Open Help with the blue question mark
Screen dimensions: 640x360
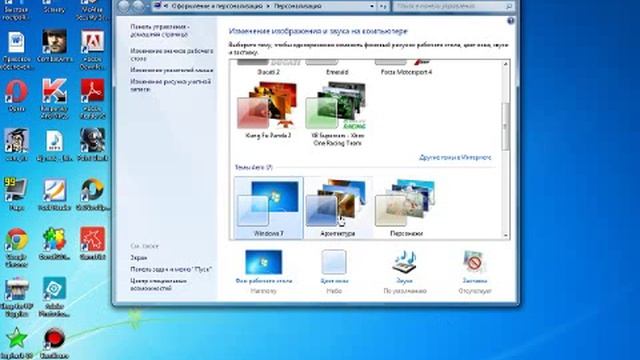tap(510, 21)
